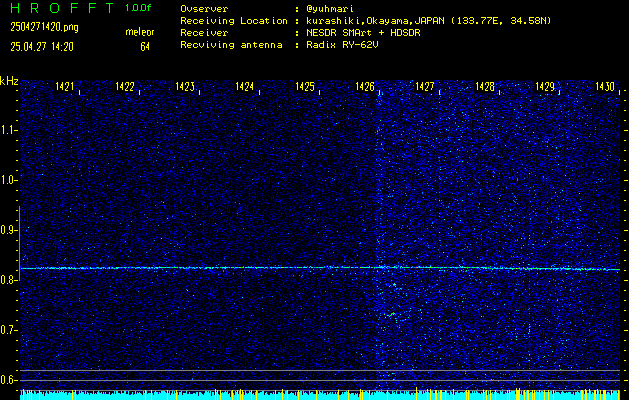Image resolution: width=629 pixels, height=400 pixels.
Task: Click the antenna value Radix RY-62V
Action: [342, 45]
